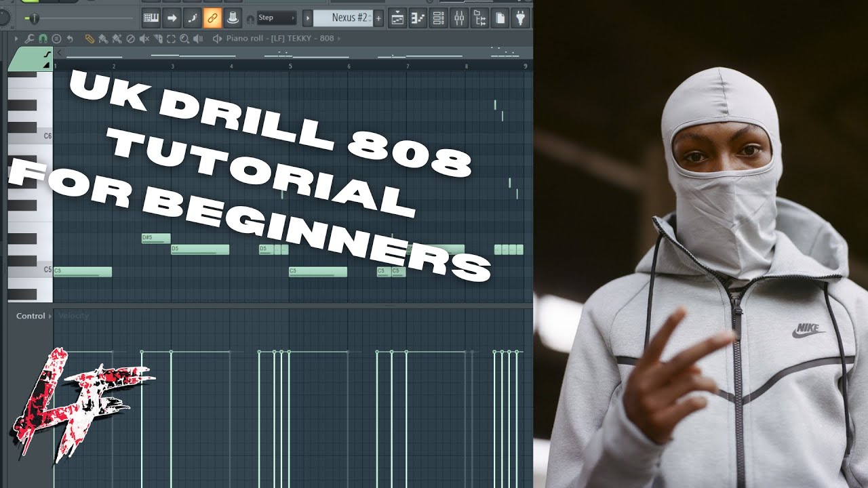Viewport: 868px width, 488px height.
Task: Open the Step snap dropdown
Action: tap(277, 18)
